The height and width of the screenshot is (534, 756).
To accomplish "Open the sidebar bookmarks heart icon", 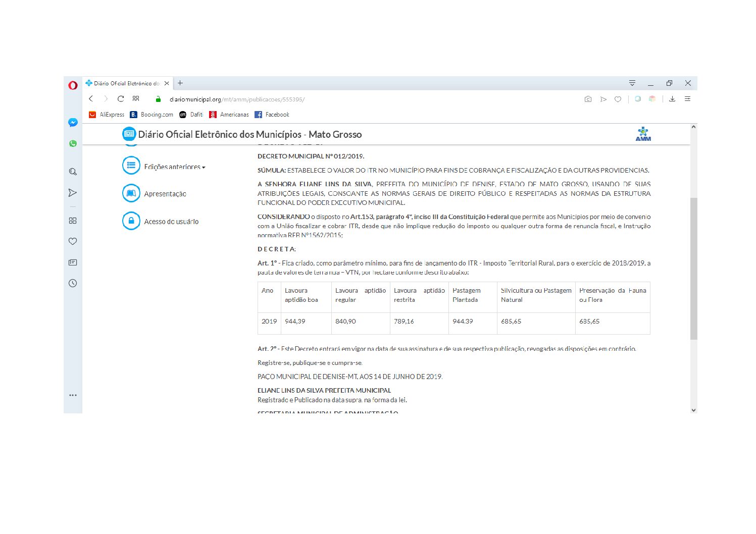I will [73, 241].
